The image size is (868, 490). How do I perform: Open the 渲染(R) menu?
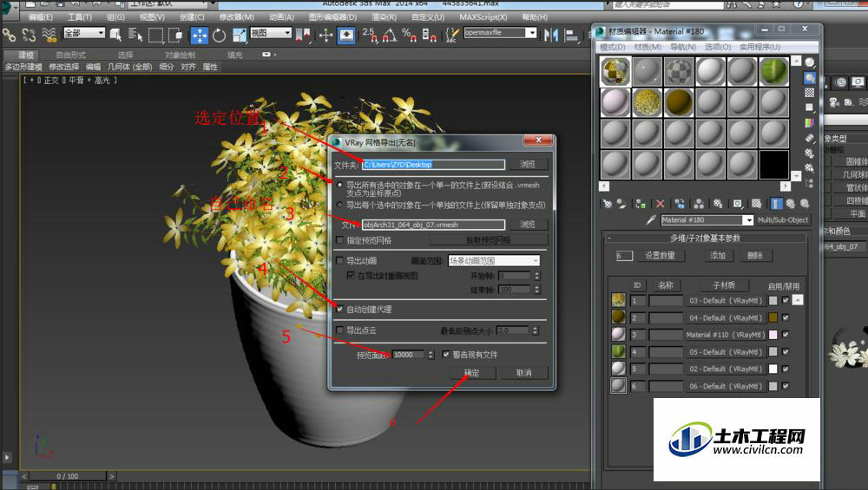[x=384, y=17]
